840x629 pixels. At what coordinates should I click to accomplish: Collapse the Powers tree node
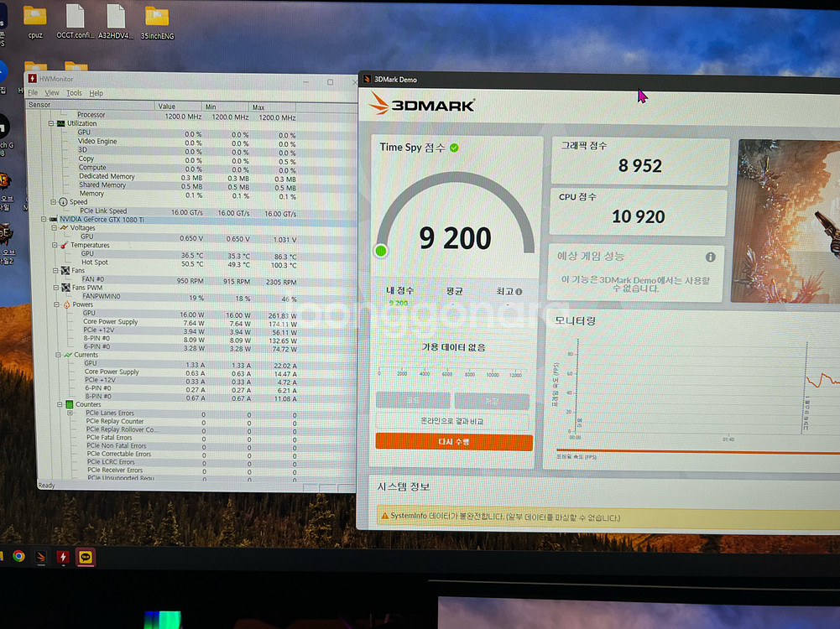tap(57, 304)
